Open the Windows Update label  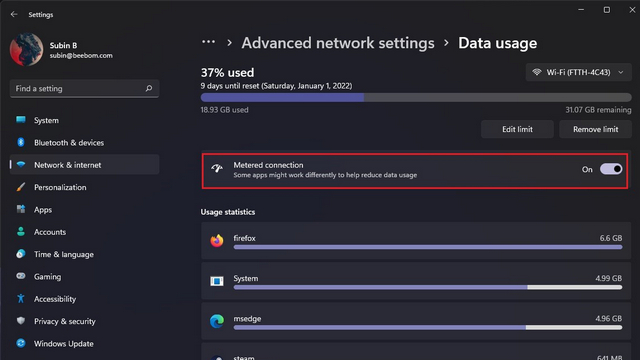64,344
